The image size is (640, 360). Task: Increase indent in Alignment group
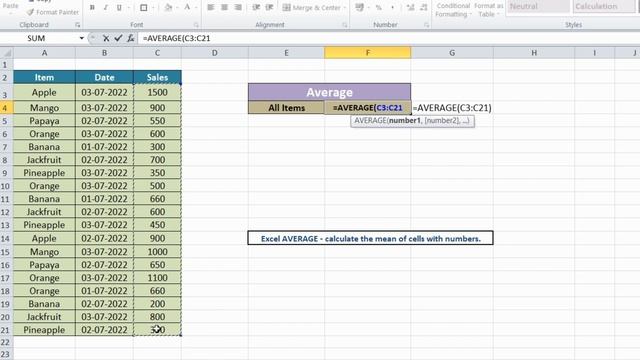(x=269, y=7)
